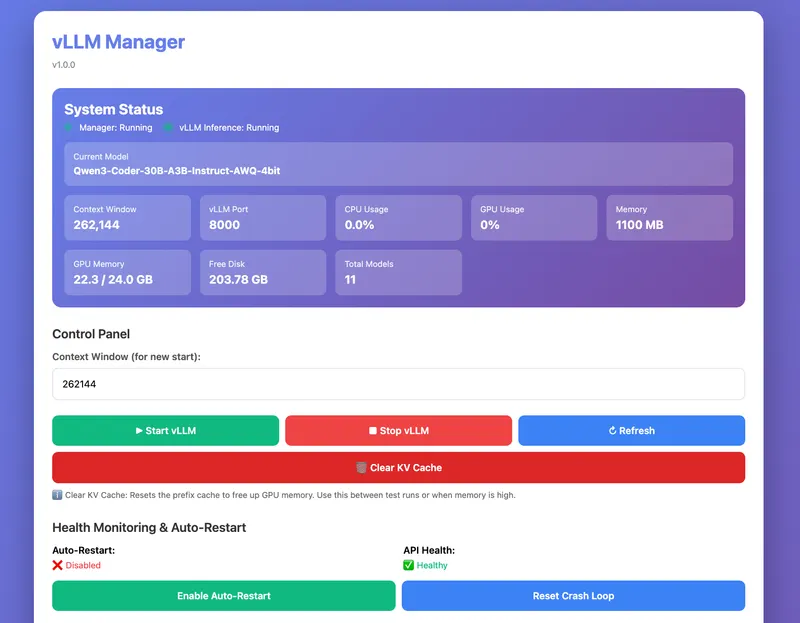Click the vLLM Port value 8000
This screenshot has height=623, width=800.
tap(224, 225)
